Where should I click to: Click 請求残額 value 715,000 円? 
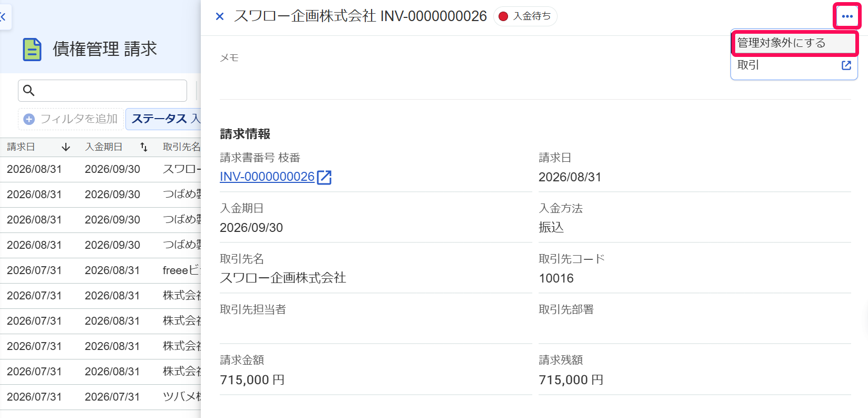pyautogui.click(x=571, y=380)
